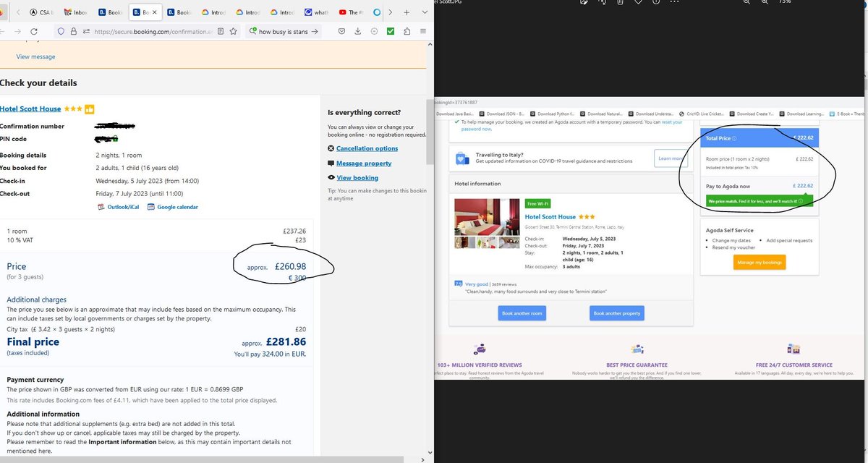The height and width of the screenshot is (463, 868).
Task: Submit search with the arrow in search box
Action: coord(314,32)
